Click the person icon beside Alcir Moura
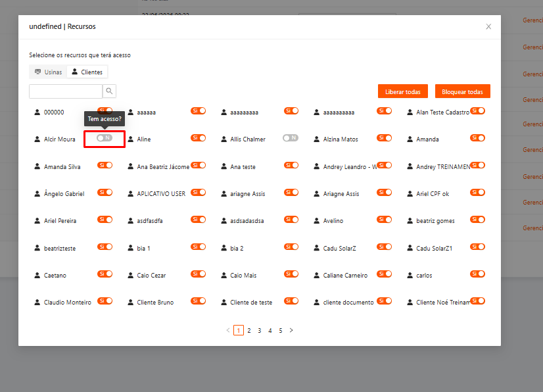Viewport: 543px width, 392px height. 37,139
